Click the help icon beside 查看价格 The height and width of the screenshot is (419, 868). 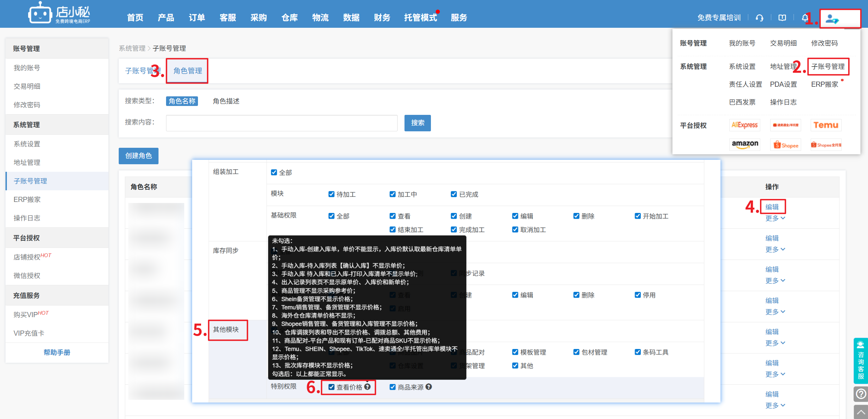367,387
